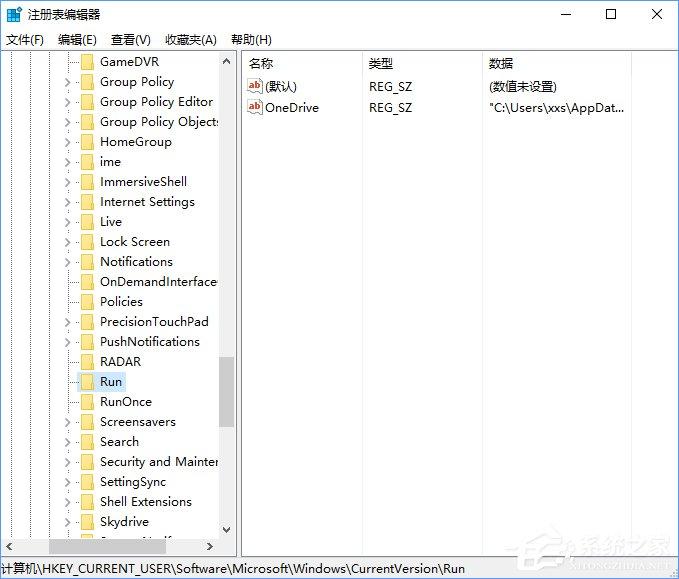Open the 文件(F) menu
Image resolution: width=679 pixels, height=579 pixels.
point(25,40)
